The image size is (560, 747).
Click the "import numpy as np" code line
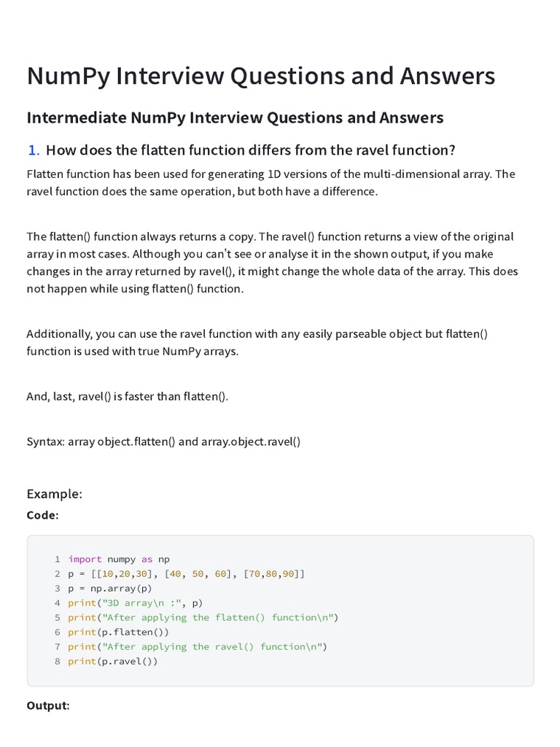[x=118, y=559]
